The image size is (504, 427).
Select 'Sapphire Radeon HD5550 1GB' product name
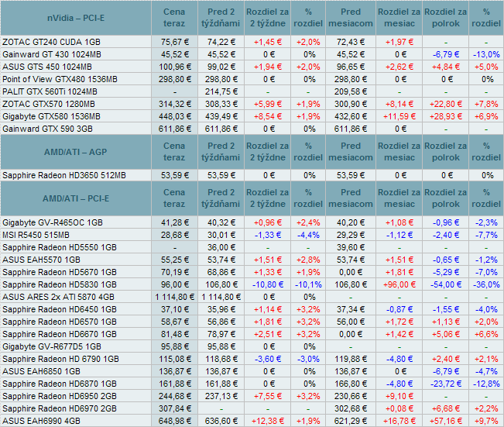click(x=60, y=247)
